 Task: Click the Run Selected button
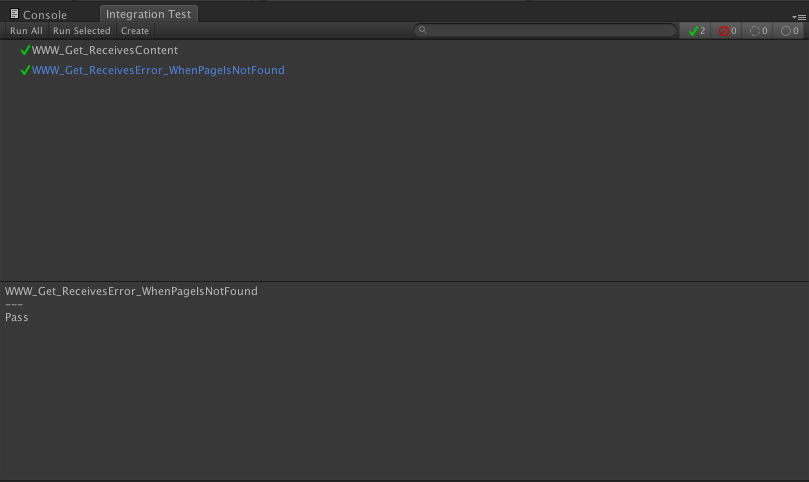(82, 30)
